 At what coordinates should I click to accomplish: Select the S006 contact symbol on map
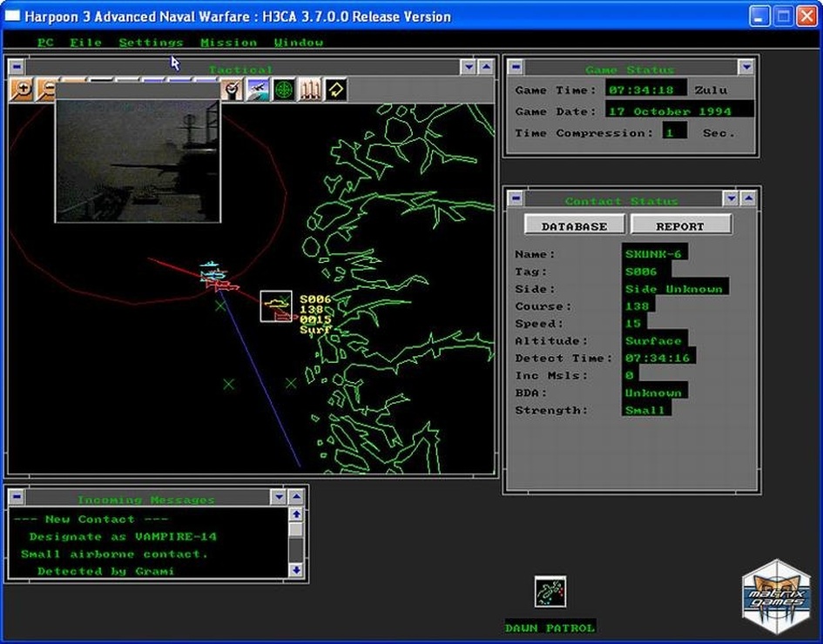point(276,305)
